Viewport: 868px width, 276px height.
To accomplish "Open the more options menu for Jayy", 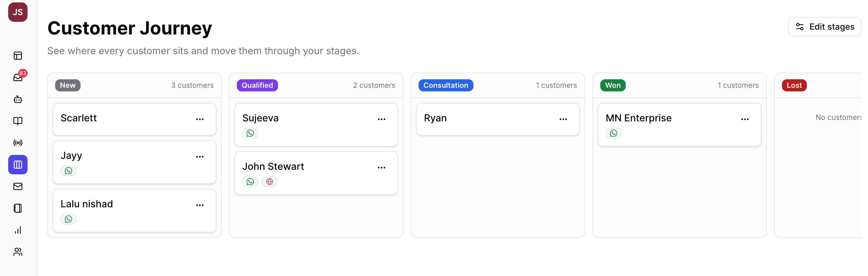I will (200, 157).
